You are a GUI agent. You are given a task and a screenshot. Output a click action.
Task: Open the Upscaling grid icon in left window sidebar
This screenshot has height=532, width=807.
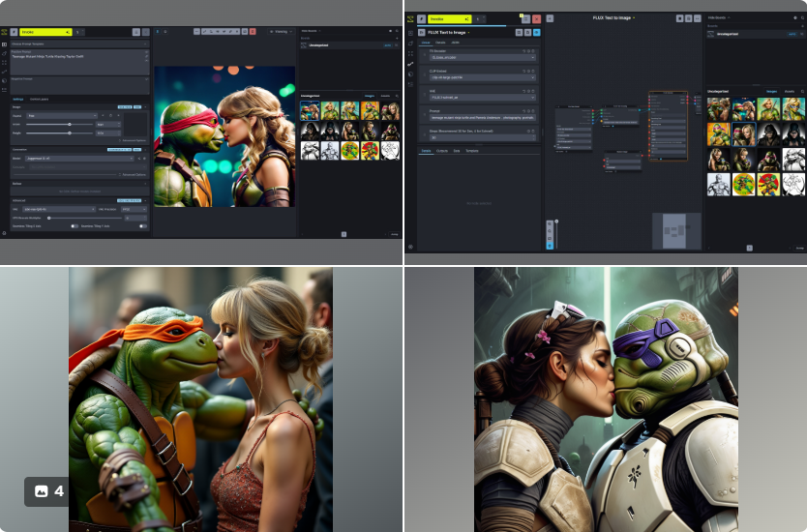4,63
